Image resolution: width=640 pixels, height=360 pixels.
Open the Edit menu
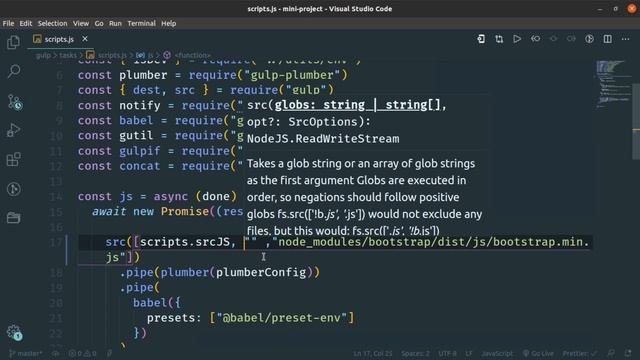pos(25,23)
